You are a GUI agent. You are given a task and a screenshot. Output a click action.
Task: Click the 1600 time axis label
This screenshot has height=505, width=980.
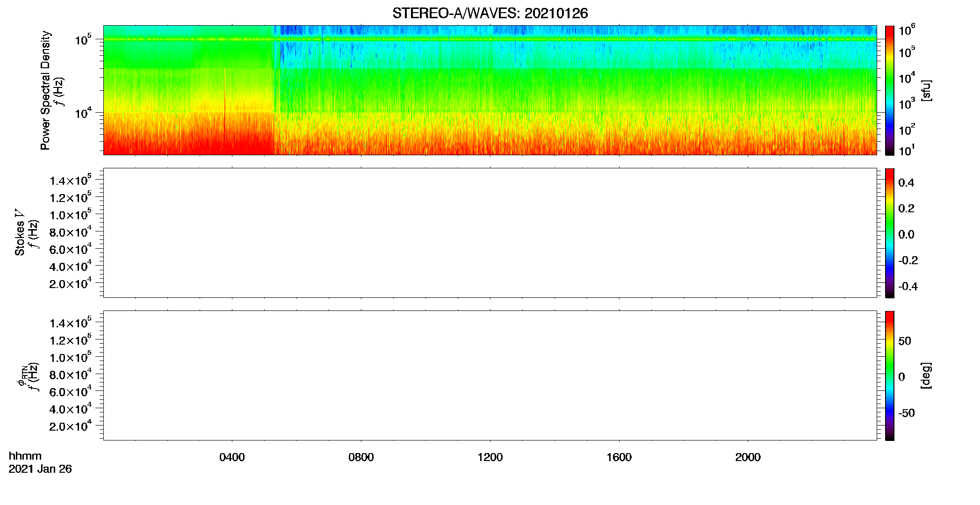619,457
